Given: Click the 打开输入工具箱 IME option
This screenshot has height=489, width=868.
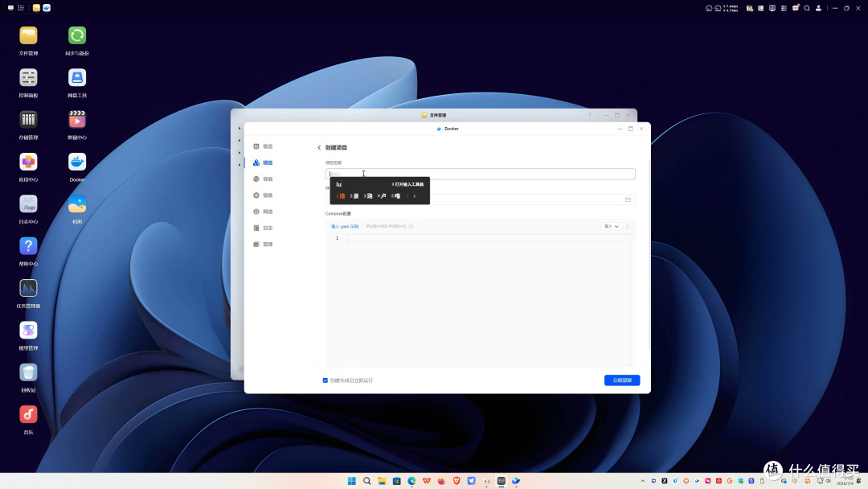Looking at the screenshot, I should (x=407, y=184).
